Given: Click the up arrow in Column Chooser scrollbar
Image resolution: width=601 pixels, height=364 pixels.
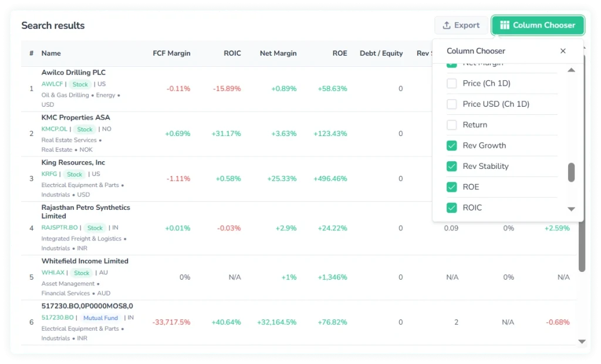Looking at the screenshot, I should (571, 70).
